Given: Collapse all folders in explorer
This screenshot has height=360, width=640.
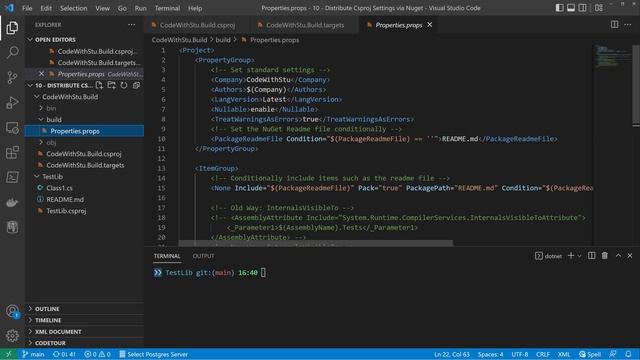Looking at the screenshot, I should (136, 85).
